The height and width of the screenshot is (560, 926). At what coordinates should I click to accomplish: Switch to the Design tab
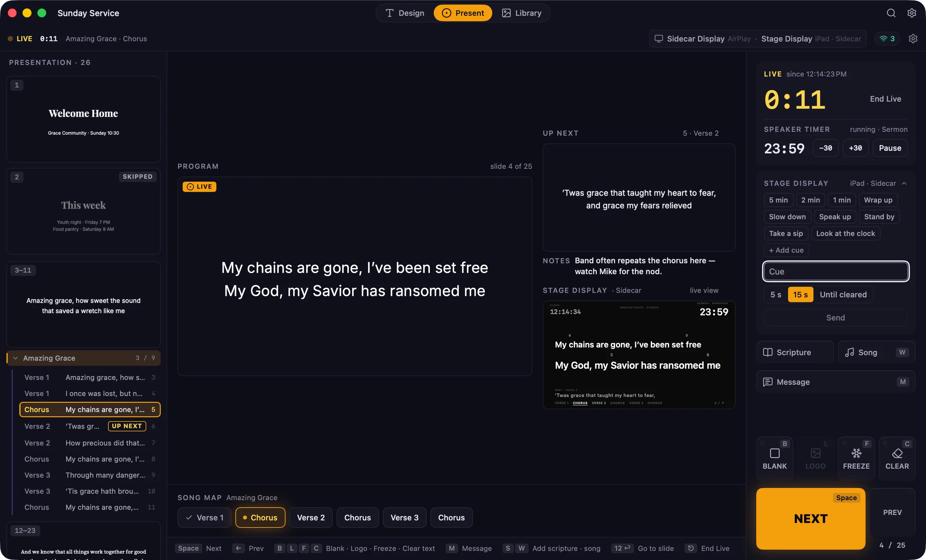405,13
